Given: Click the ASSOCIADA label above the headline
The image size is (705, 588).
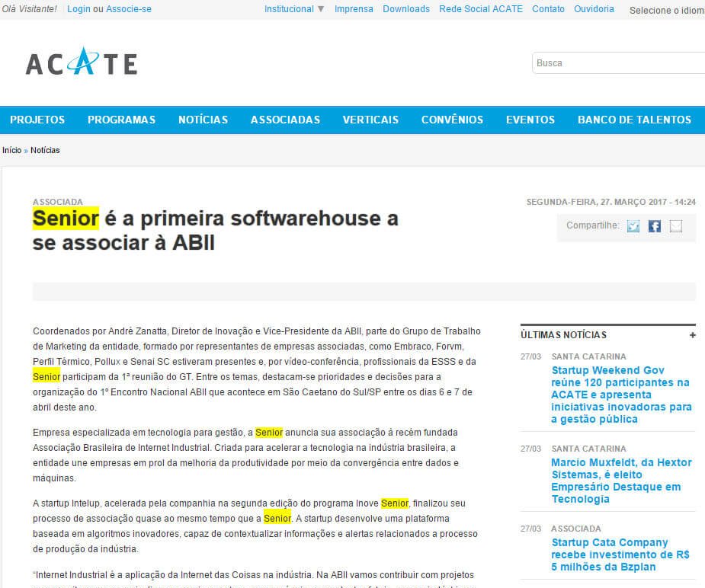Looking at the screenshot, I should (x=58, y=202).
